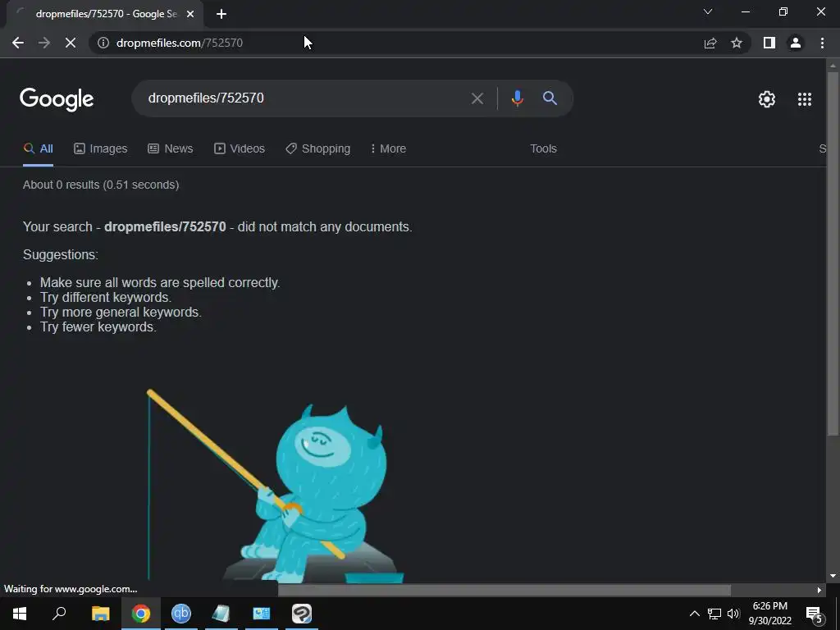Stop loading the page
The width and height of the screenshot is (840, 630).
[x=71, y=43]
